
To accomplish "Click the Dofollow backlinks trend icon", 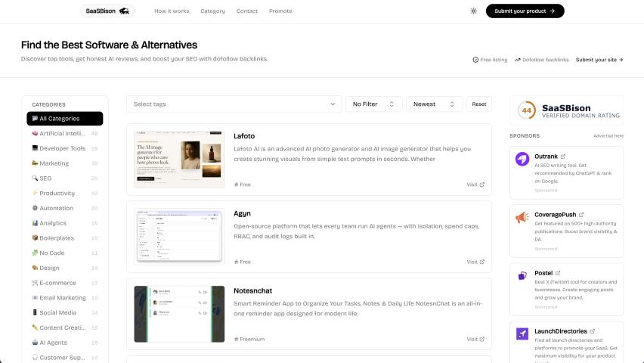I will coord(518,60).
